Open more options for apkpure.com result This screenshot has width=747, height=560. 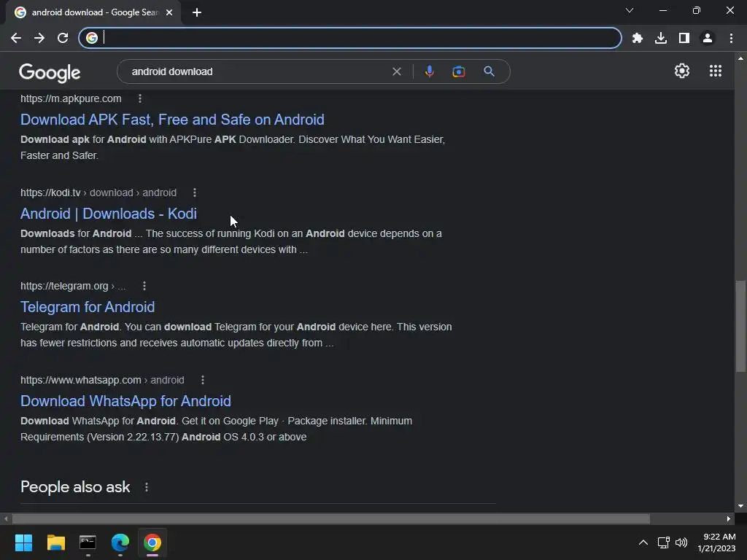tap(139, 98)
